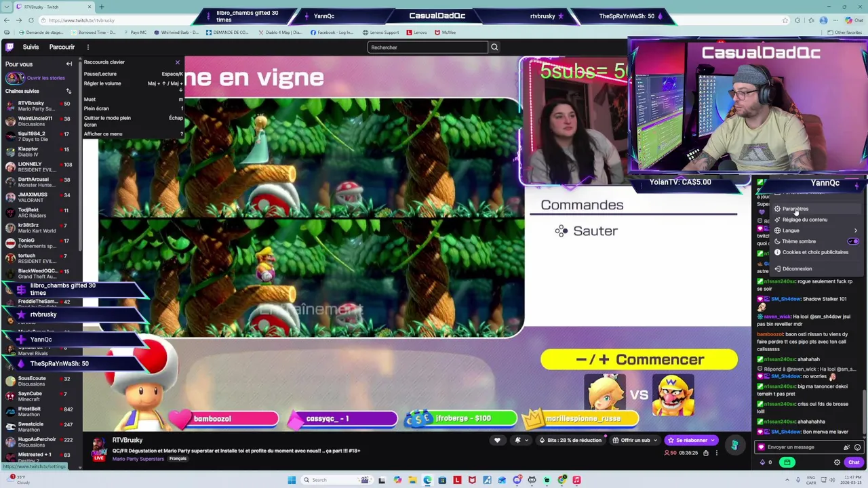The image size is (868, 488).
Task: Open Sweatcicle Marathon channel
Action: click(x=39, y=427)
